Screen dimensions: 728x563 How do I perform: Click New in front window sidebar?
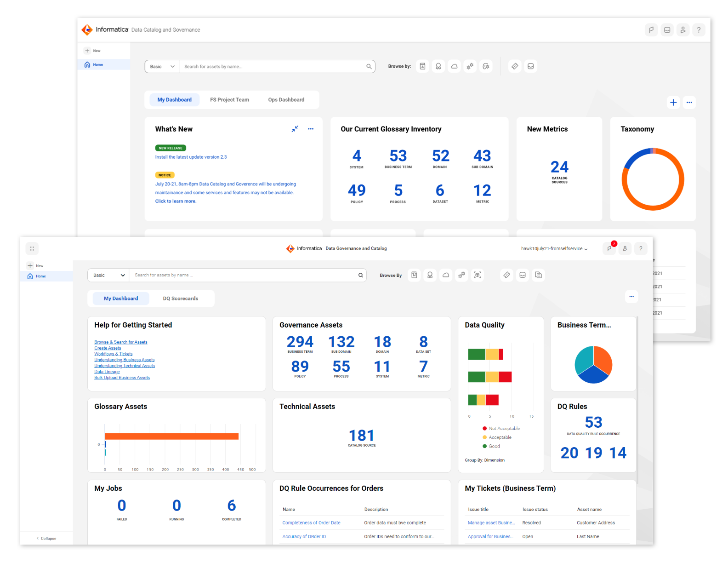click(35, 265)
